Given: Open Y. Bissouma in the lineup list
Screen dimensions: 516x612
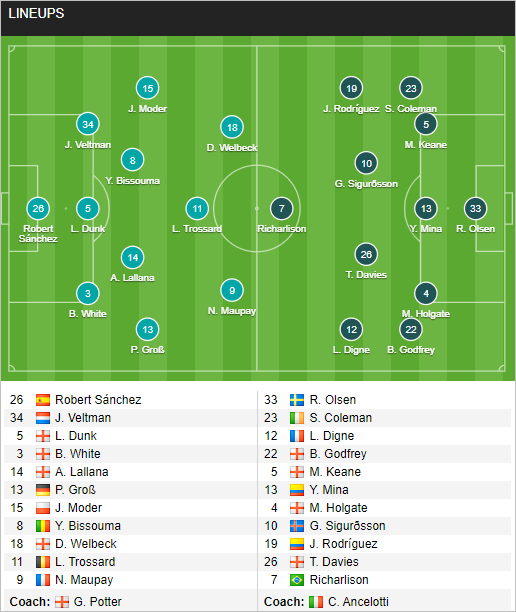Looking at the screenshot, I should pos(88,526).
